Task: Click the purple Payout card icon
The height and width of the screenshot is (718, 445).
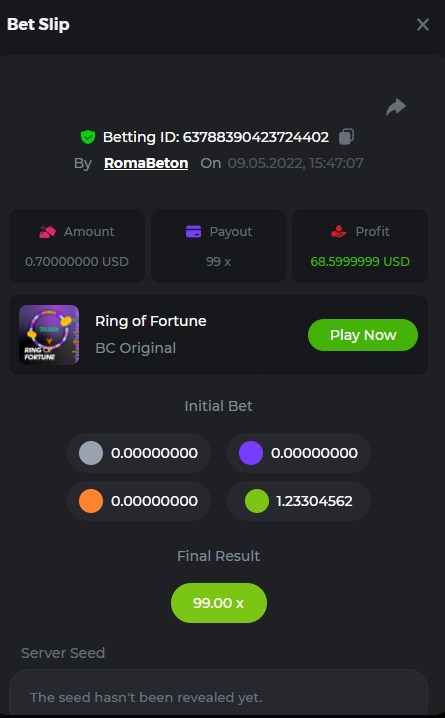Action: [x=194, y=232]
